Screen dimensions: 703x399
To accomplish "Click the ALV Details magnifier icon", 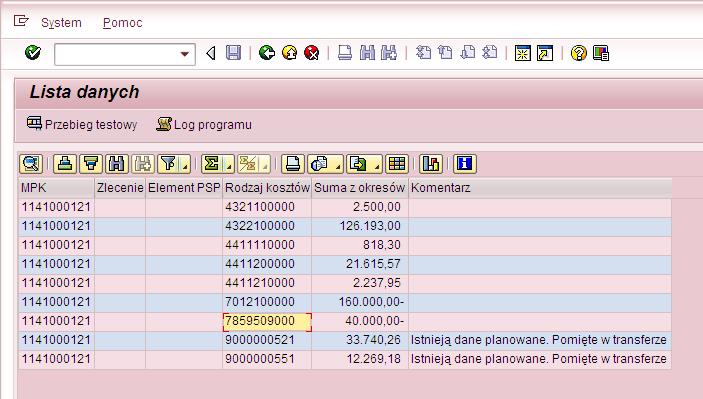I will point(31,164).
